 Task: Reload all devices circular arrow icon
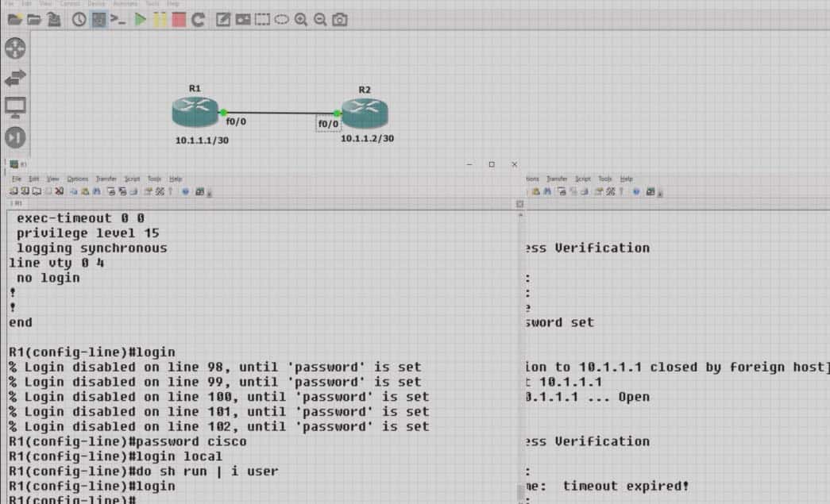(198, 20)
